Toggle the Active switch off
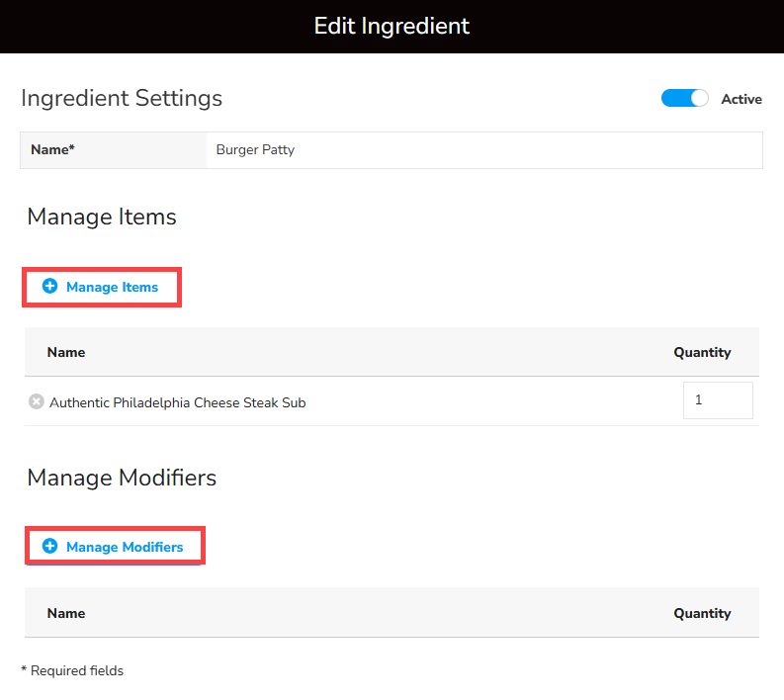The height and width of the screenshot is (700, 784). pos(685,99)
